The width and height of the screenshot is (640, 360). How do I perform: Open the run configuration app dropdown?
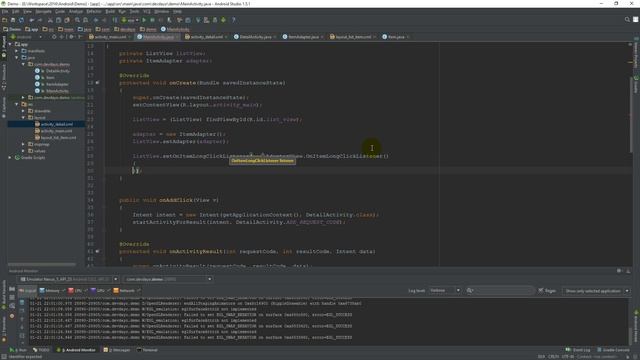(130, 20)
